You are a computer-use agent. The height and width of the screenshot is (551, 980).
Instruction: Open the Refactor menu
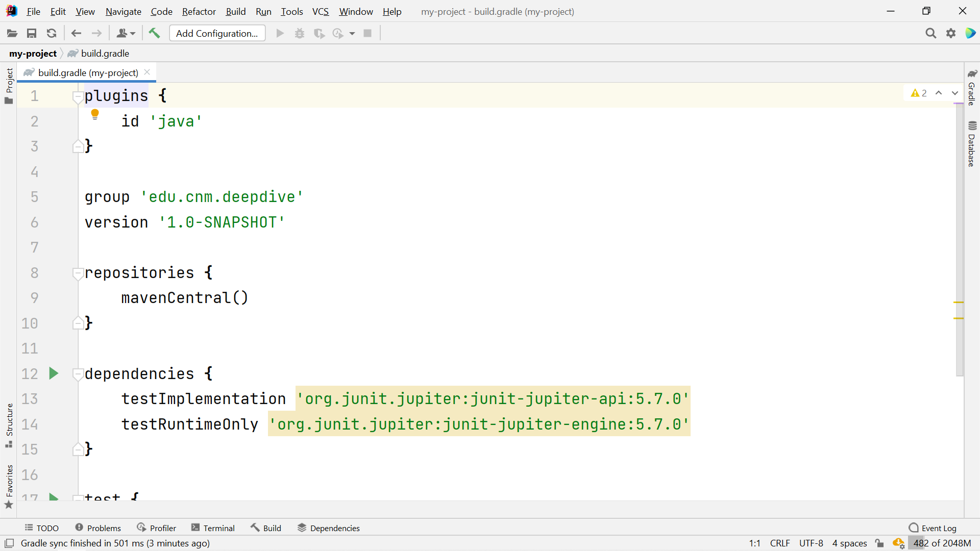point(199,11)
